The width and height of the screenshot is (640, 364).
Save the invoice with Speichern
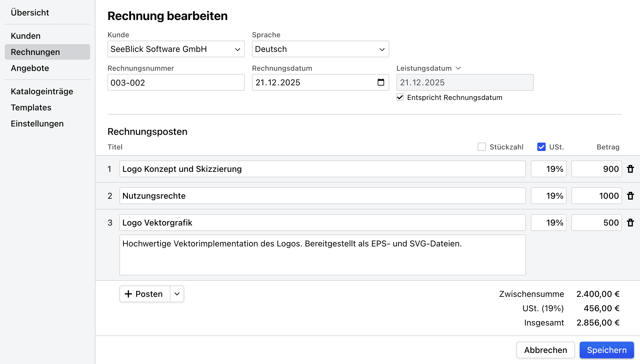pos(606,350)
